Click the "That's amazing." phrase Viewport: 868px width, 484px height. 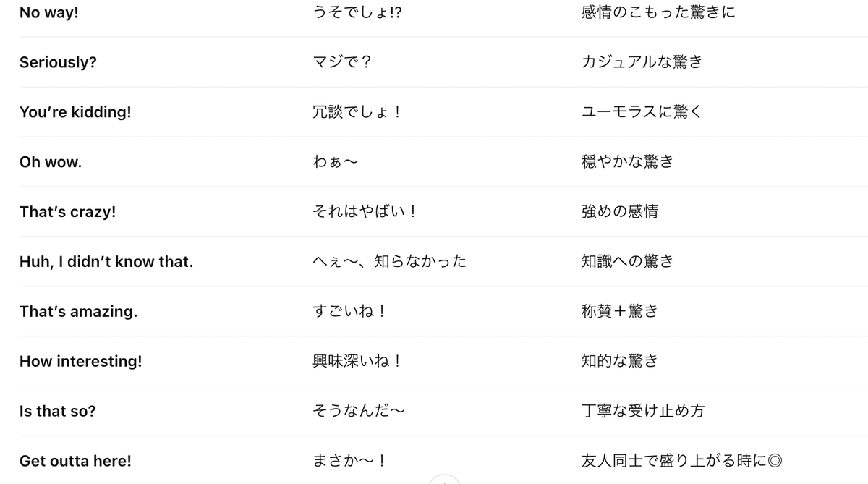[78, 312]
